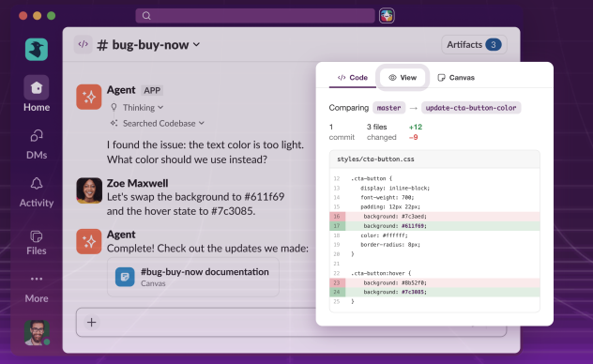Screen dimensions: 593x364
Task: Open your user avatar at sidebar bottom
Action: click(37, 333)
